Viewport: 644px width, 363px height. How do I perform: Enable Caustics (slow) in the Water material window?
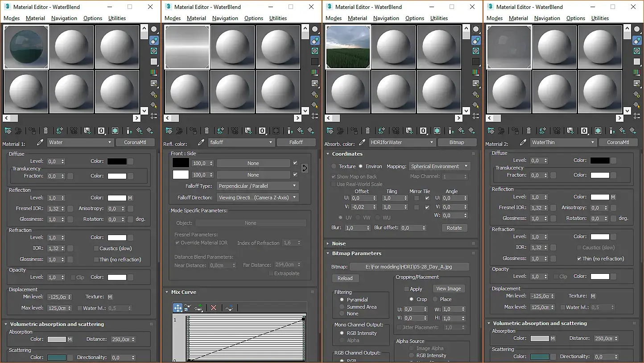96,248
